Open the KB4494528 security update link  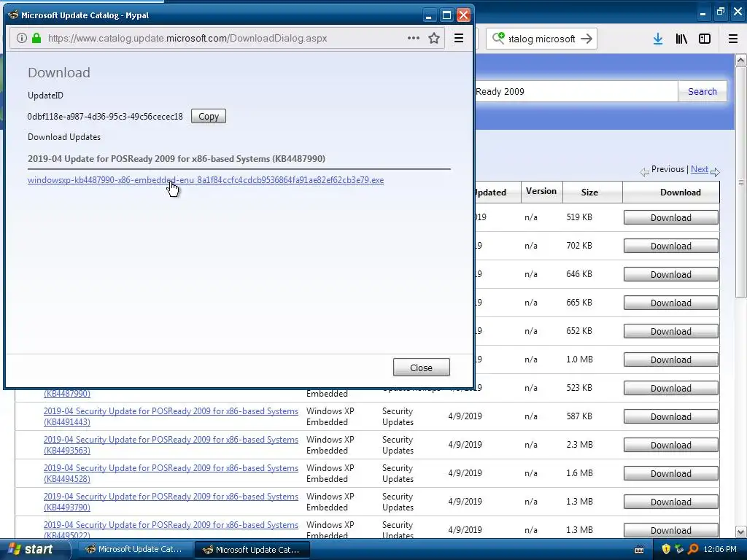171,473
